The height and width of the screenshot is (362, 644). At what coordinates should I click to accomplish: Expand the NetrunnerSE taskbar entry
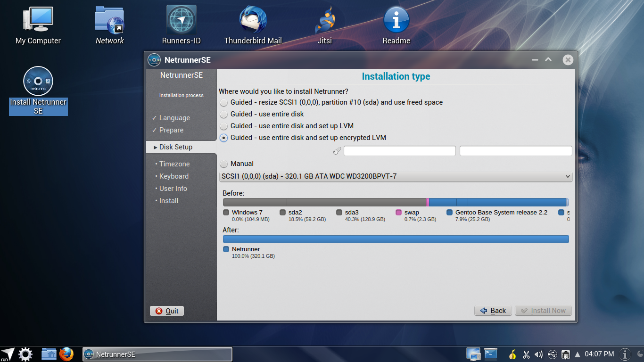click(x=157, y=354)
